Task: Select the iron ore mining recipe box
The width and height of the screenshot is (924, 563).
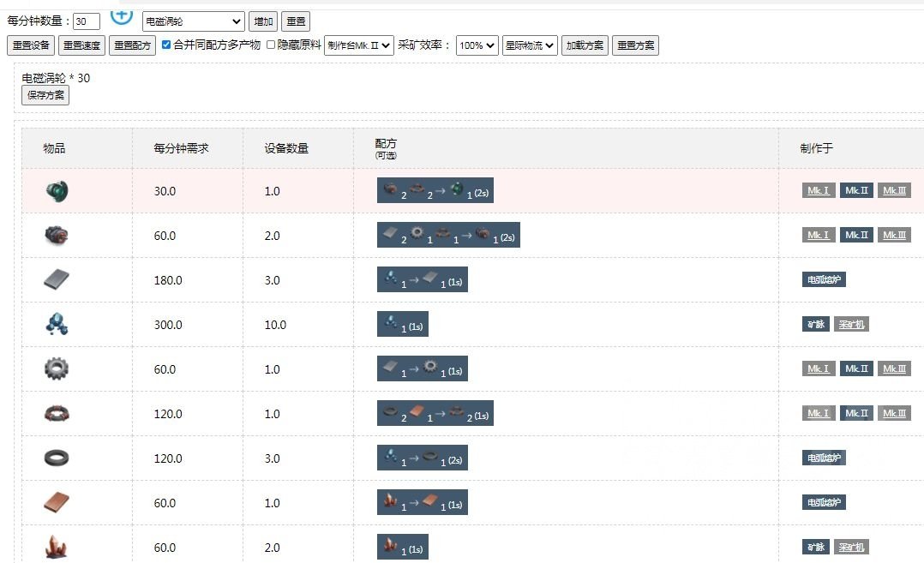Action: 403,325
